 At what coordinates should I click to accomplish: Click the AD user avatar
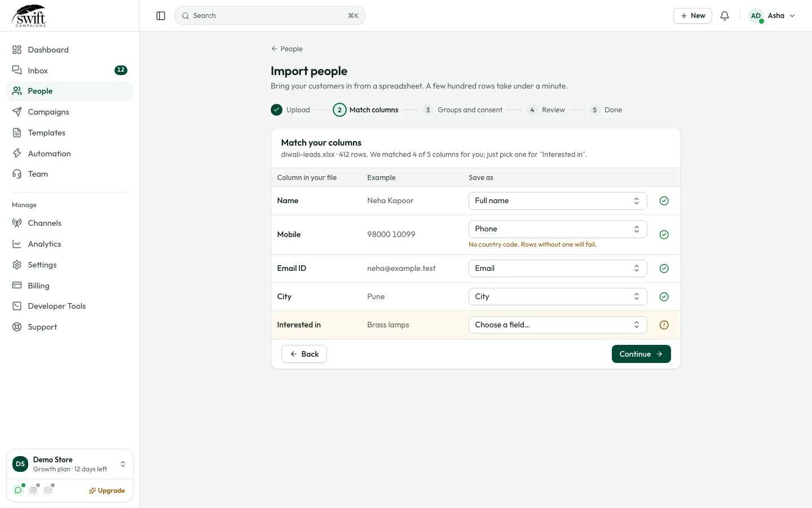[x=756, y=16]
